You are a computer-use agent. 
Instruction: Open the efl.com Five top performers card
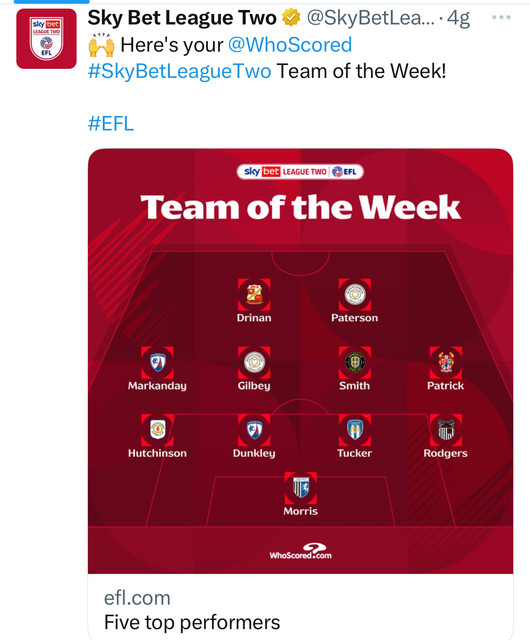[x=301, y=607]
